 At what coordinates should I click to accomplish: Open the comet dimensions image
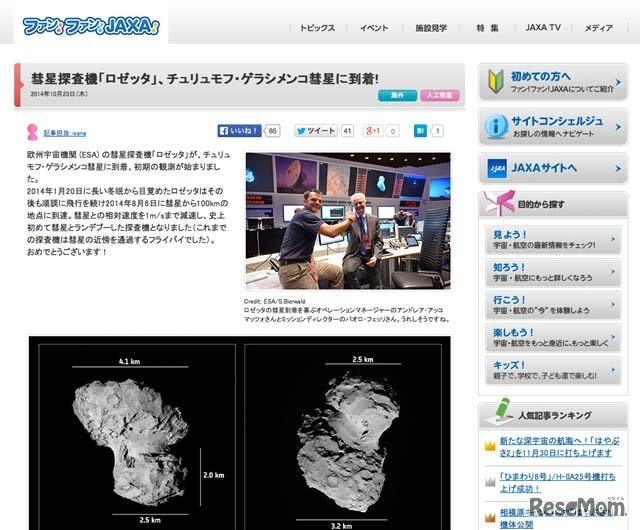[240, 433]
